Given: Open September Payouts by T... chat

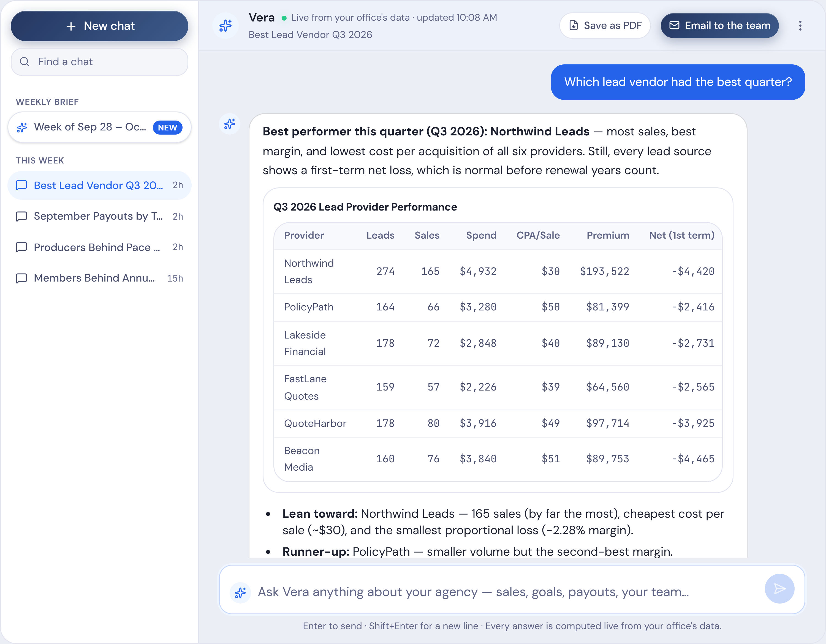Looking at the screenshot, I should (x=99, y=216).
